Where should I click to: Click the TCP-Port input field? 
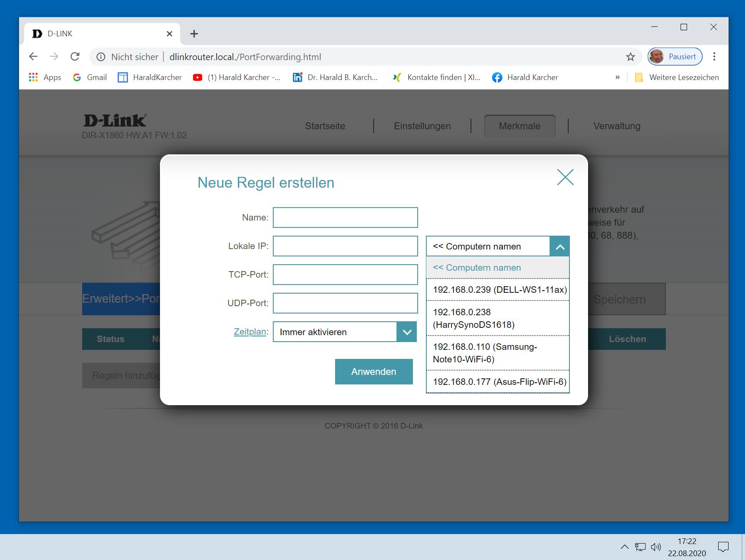[345, 275]
